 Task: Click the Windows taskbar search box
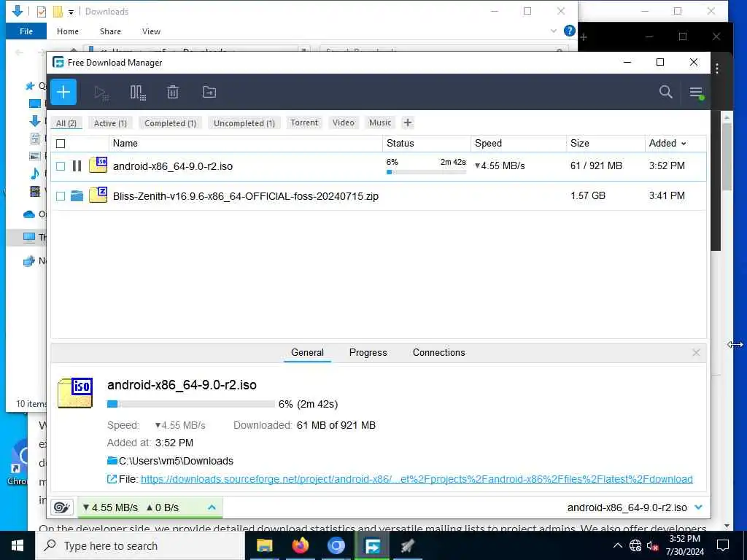coord(140,545)
